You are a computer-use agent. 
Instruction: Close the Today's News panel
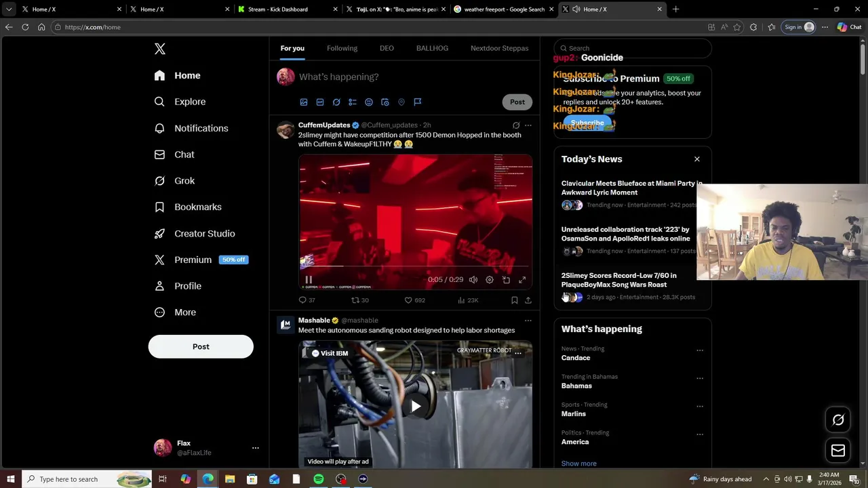(x=696, y=159)
